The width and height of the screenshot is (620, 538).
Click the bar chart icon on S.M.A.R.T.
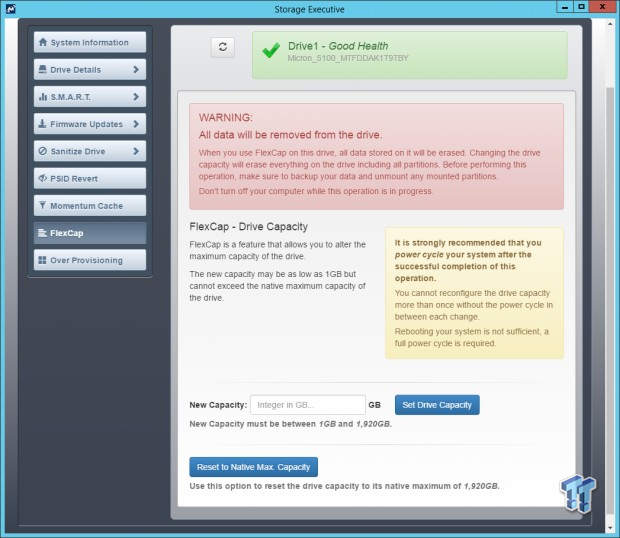click(x=43, y=96)
